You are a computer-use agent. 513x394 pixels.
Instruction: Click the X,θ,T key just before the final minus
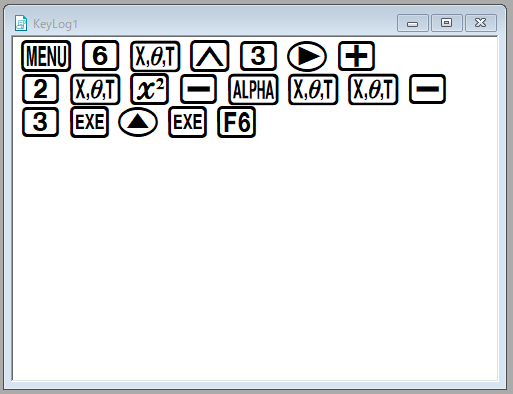(373, 89)
